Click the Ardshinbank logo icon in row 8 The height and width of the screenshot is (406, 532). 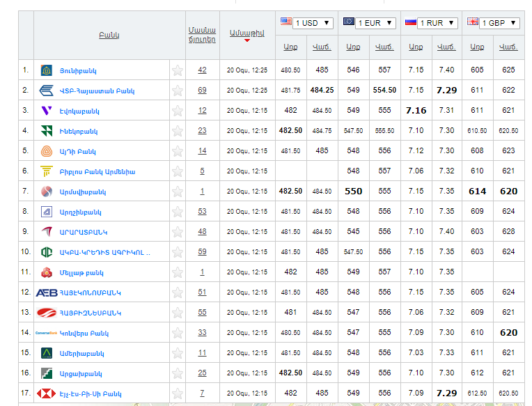click(x=47, y=212)
